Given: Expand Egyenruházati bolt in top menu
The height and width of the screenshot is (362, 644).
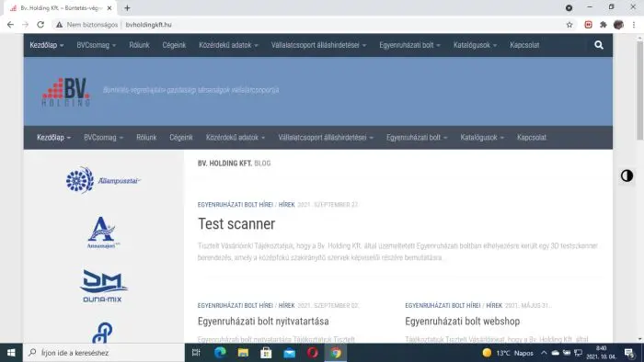Looking at the screenshot, I should coord(409,45).
